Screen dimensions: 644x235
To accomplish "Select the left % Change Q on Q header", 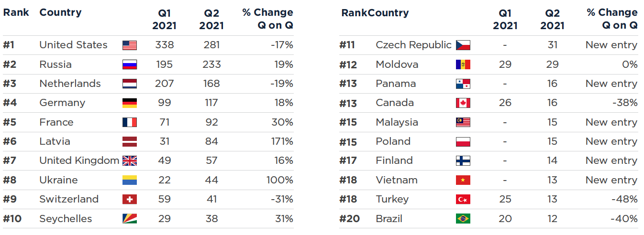I will tap(267, 19).
